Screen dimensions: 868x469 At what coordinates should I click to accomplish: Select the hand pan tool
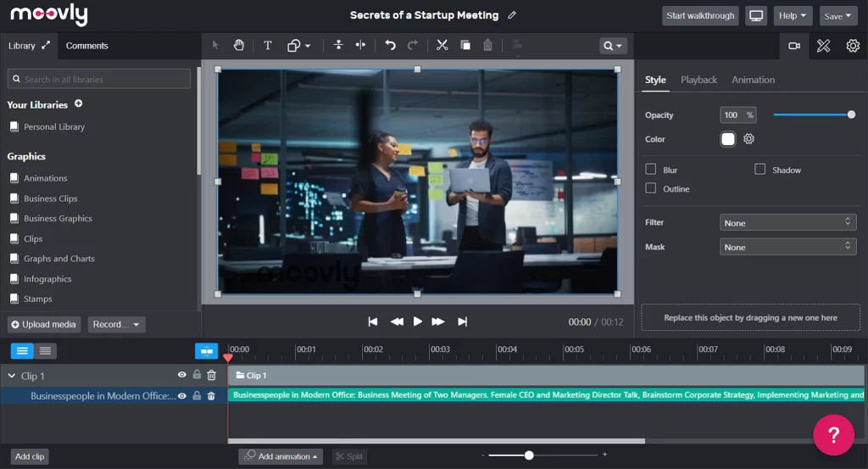238,46
